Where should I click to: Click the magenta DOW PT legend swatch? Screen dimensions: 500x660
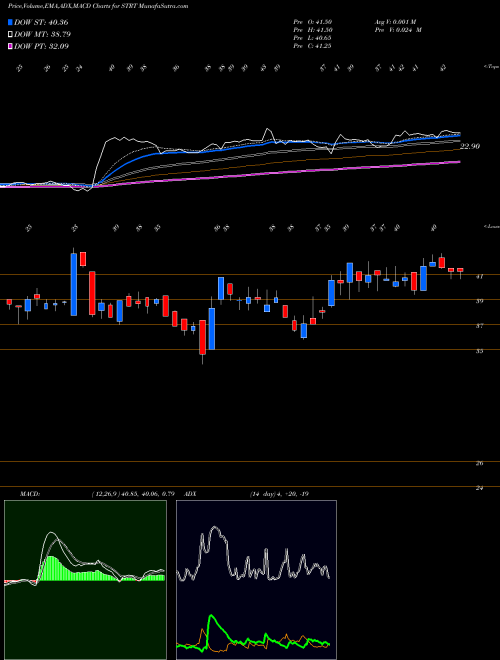[10, 46]
